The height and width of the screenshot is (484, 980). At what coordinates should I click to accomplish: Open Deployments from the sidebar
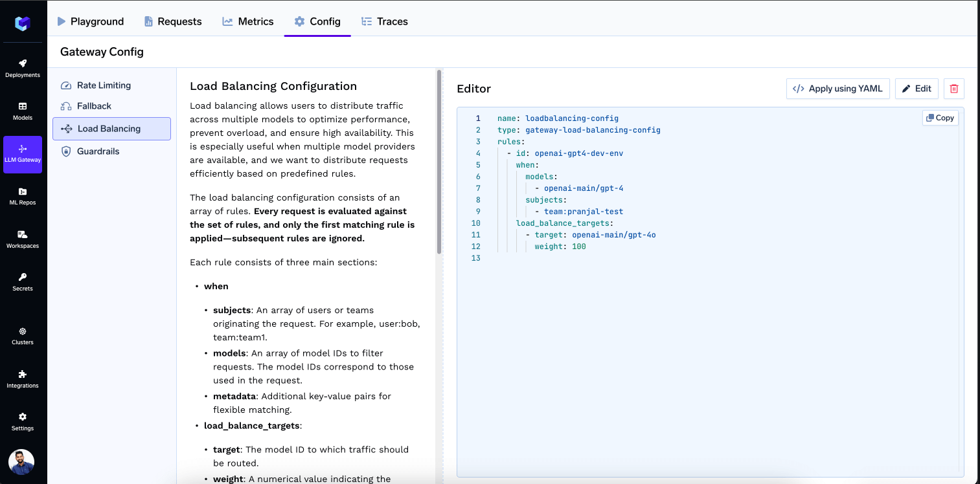(x=23, y=68)
